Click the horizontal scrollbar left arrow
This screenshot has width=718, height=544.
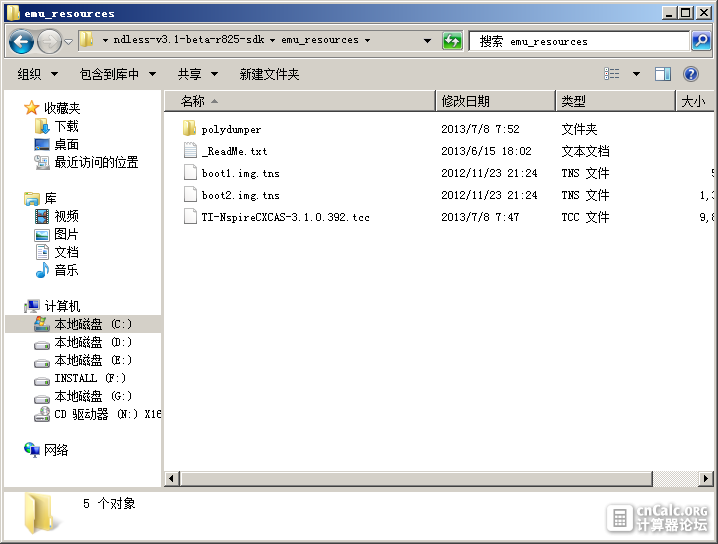coord(172,479)
